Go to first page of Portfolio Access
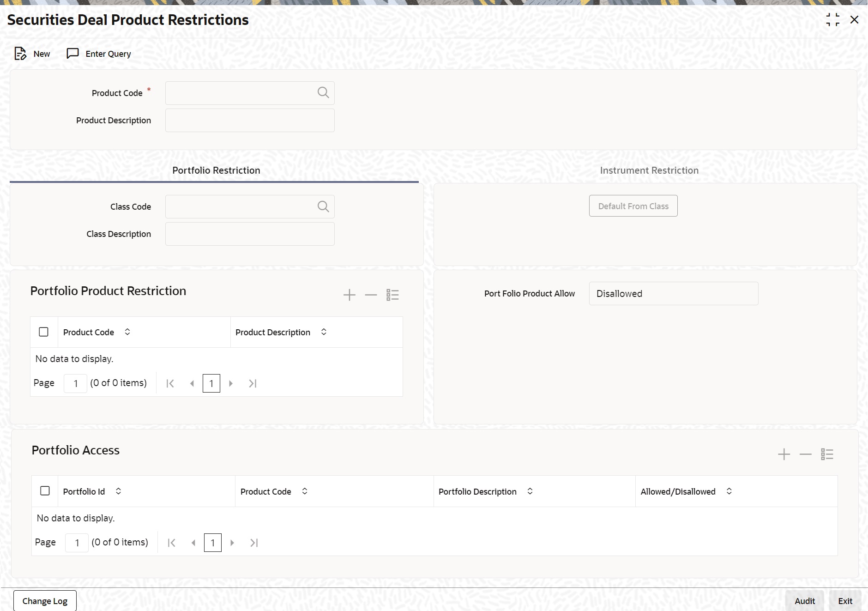Image resolution: width=868 pixels, height=611 pixels. coord(171,543)
